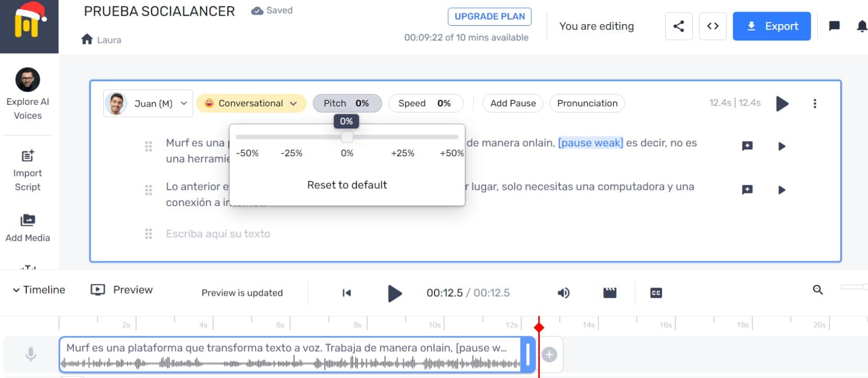Viewport: 868px width, 378px height.
Task: Play the 'Murf es una' sentence
Action: (x=782, y=146)
